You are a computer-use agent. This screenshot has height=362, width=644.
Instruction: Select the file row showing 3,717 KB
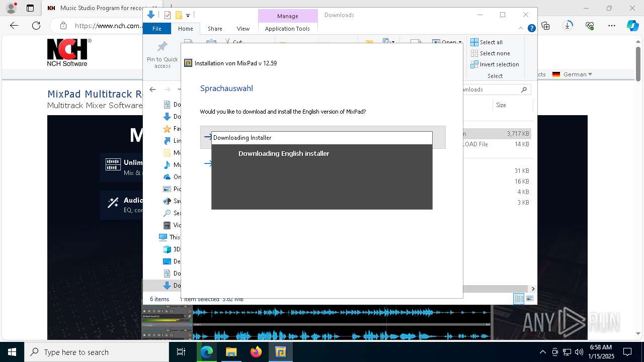click(497, 134)
